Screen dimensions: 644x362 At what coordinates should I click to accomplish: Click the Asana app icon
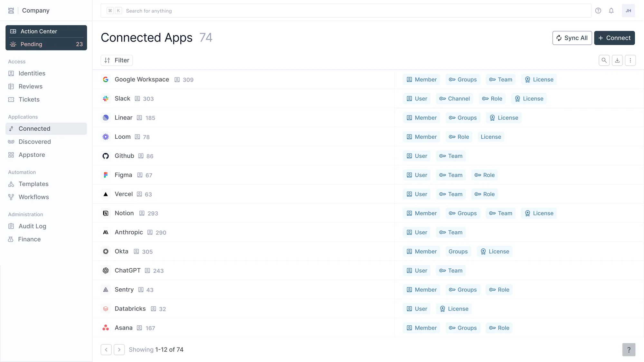106,328
